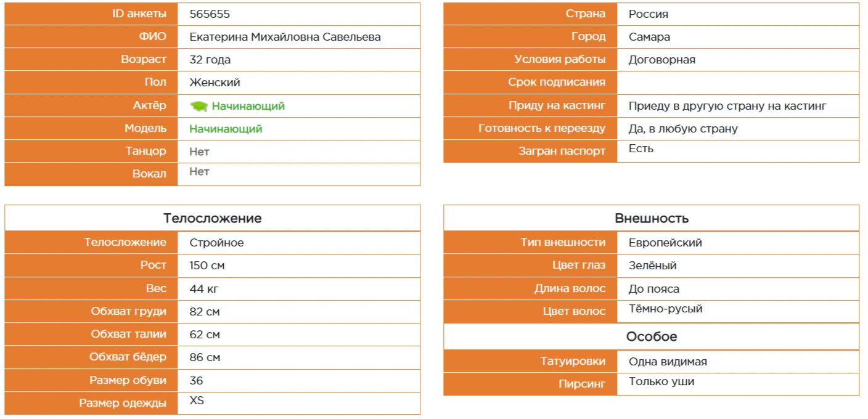Click the 'Россия' country value
The image size is (868, 419).
[x=648, y=14]
